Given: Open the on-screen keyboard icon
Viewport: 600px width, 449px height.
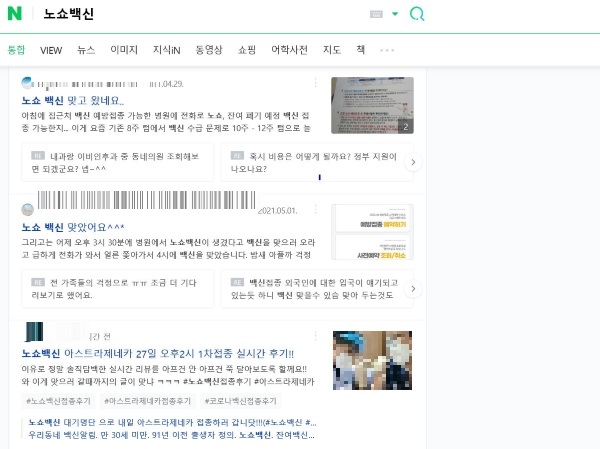Looking at the screenshot, I should point(376,14).
